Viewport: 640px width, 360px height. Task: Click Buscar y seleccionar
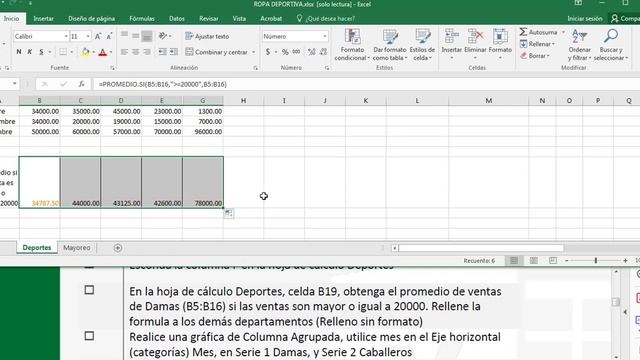tap(611, 45)
